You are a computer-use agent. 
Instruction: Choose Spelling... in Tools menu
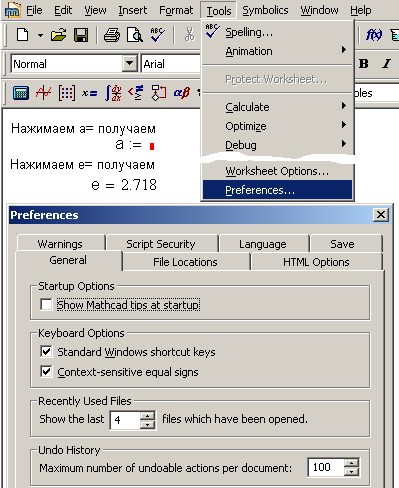click(x=278, y=32)
